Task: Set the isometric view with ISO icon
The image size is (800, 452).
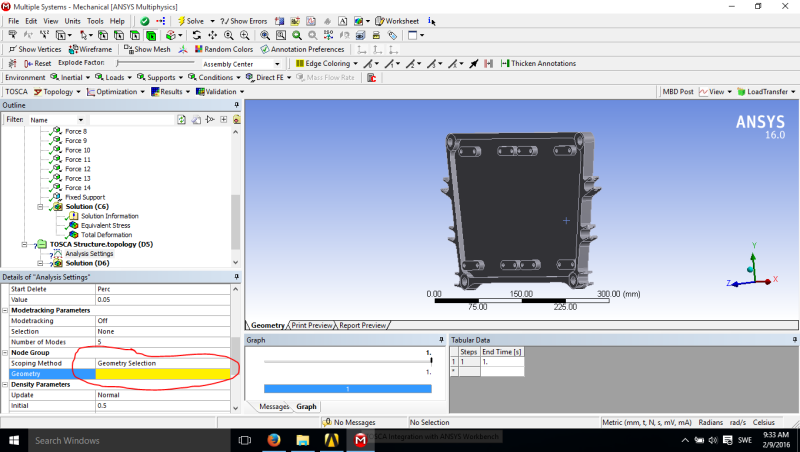Action: coord(329,35)
